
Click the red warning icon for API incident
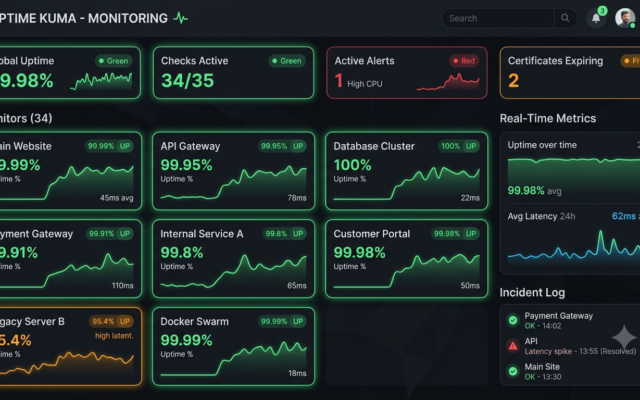click(513, 346)
